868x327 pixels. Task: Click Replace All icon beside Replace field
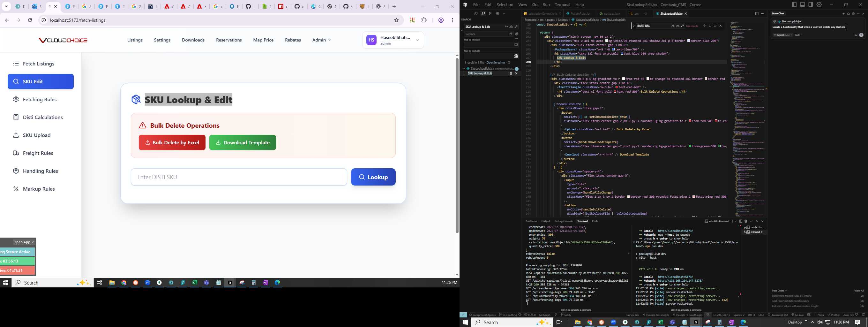tap(517, 34)
